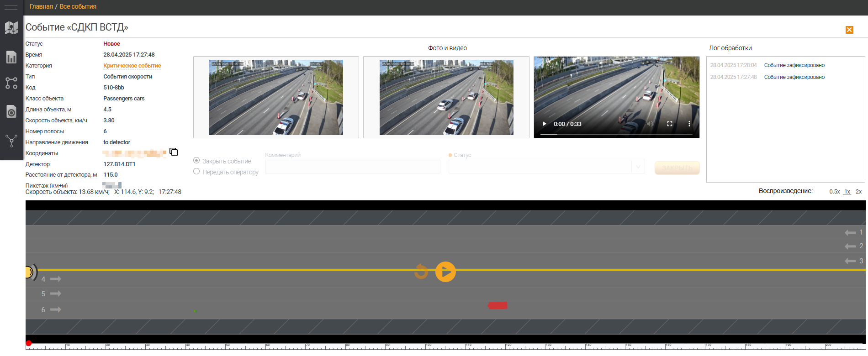868x356 pixels.
Task: Click the lane 5 direction arrow
Action: tap(56, 293)
